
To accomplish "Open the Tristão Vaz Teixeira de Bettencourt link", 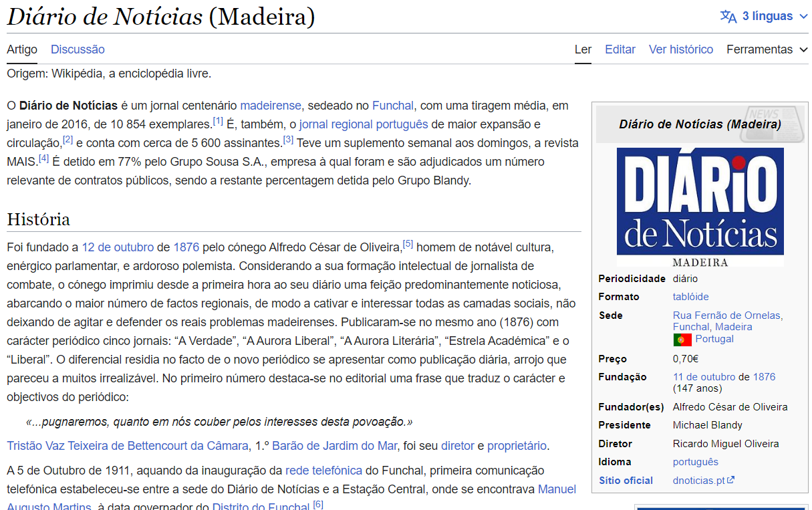I will pyautogui.click(x=128, y=446).
